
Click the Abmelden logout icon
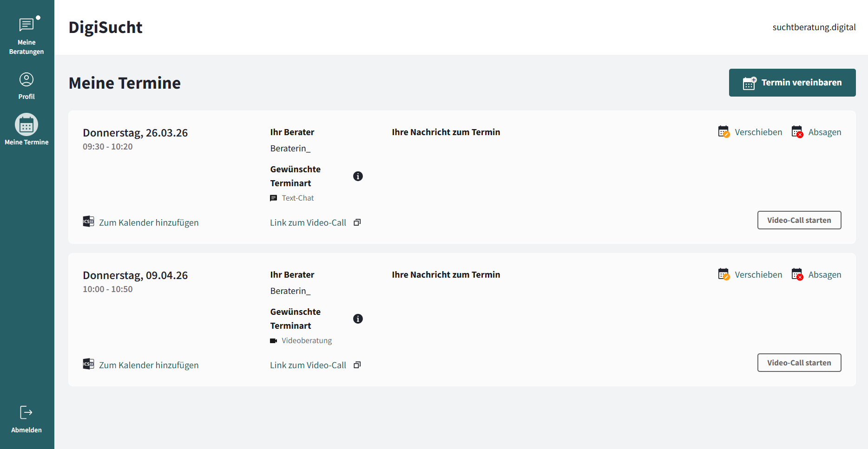click(x=26, y=412)
